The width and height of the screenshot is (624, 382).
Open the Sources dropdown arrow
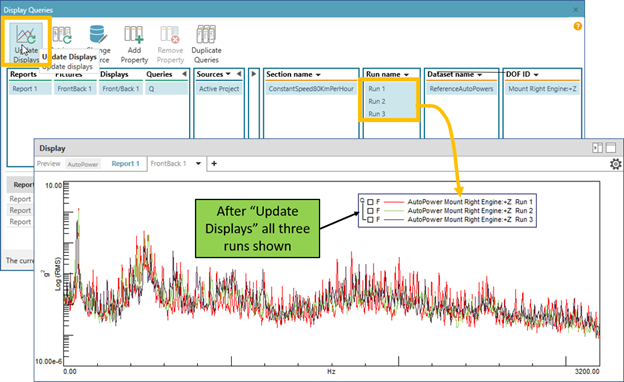[x=228, y=74]
